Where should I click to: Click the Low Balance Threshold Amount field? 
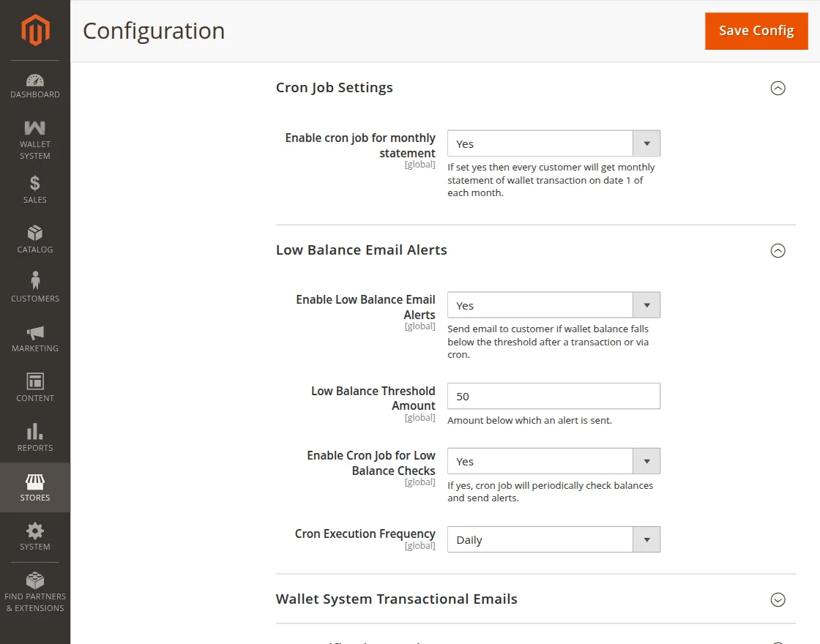click(553, 396)
